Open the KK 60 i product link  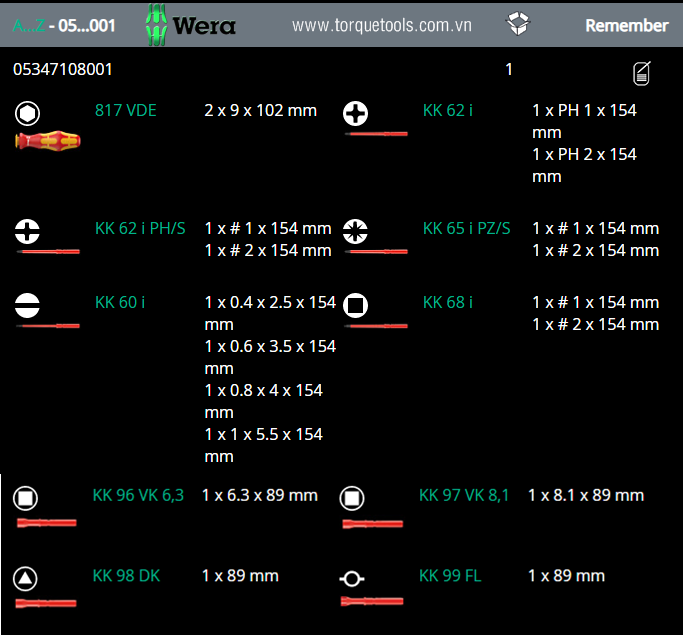[x=119, y=302]
